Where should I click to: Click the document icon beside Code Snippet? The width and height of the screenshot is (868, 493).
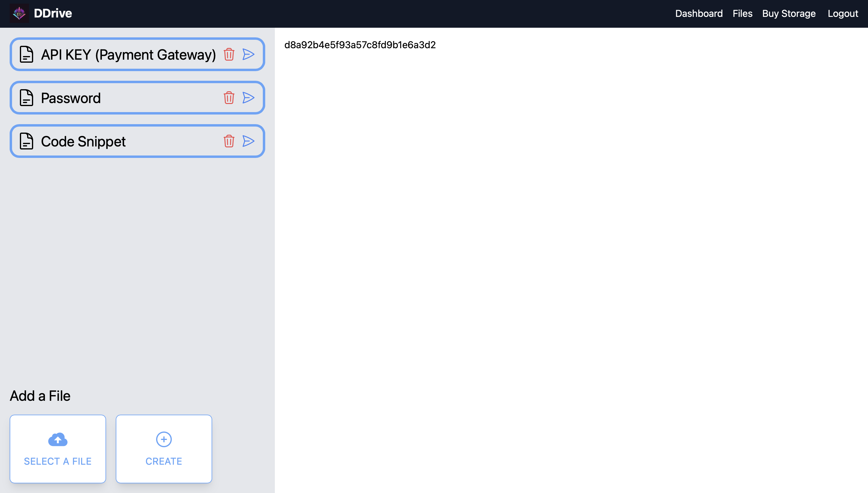pyautogui.click(x=27, y=141)
